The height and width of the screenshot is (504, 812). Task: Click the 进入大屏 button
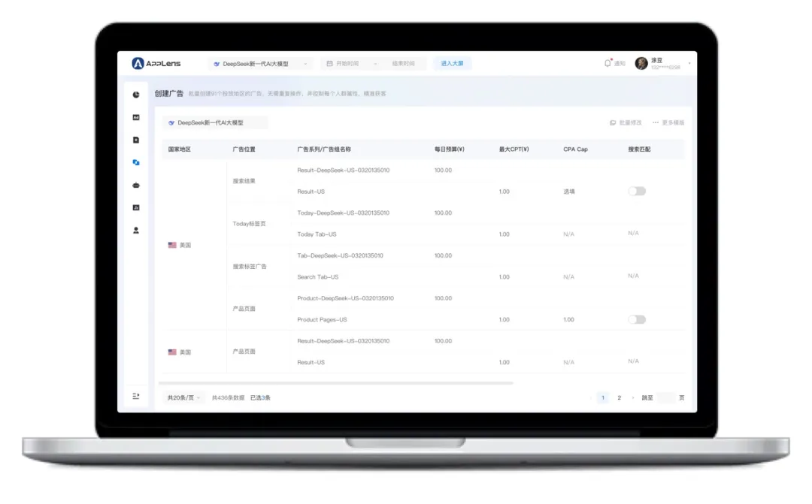coord(452,64)
